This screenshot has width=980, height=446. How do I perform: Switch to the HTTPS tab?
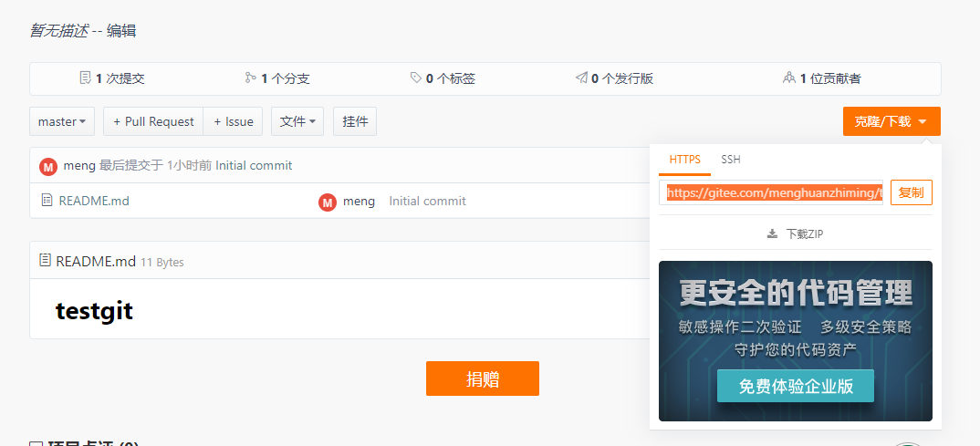point(684,160)
